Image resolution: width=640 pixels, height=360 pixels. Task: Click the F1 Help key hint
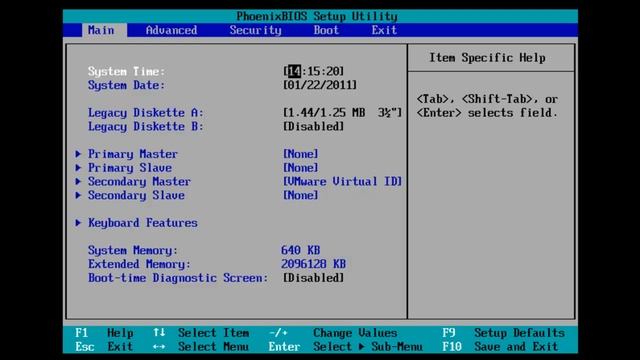pos(104,333)
